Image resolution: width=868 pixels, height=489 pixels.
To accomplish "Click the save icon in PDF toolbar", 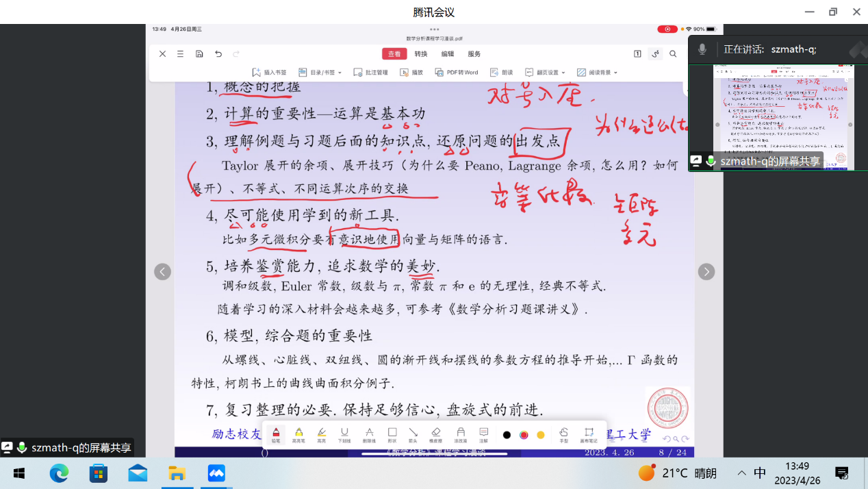I will pos(199,54).
